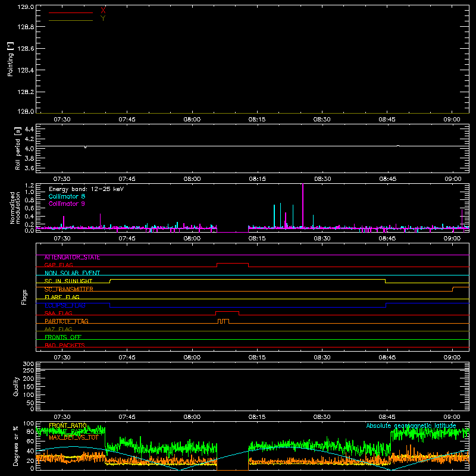Click the orange MAX_DET_VS_TOT legend label

73,437
